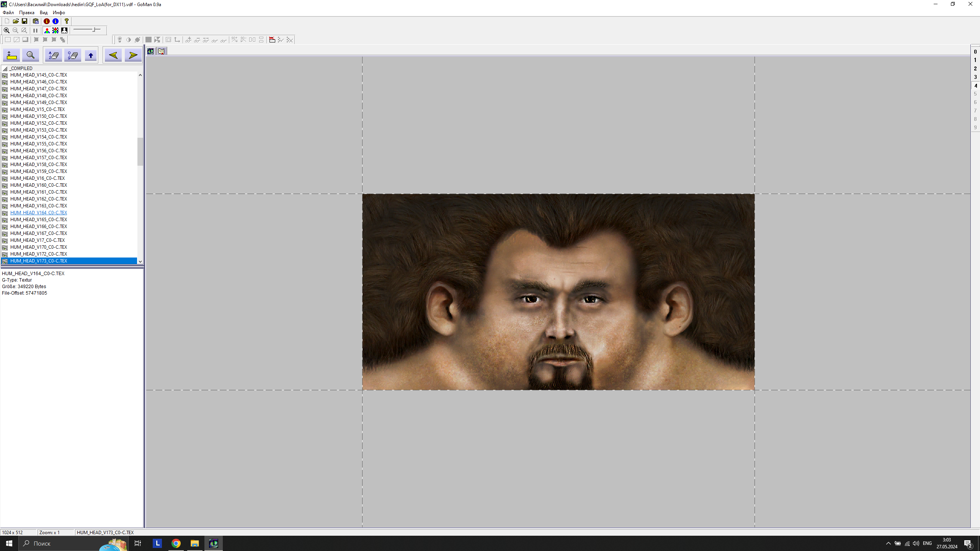This screenshot has width=980, height=551.
Task: Click the sort alphabetically A-Z button
Action: [54, 55]
